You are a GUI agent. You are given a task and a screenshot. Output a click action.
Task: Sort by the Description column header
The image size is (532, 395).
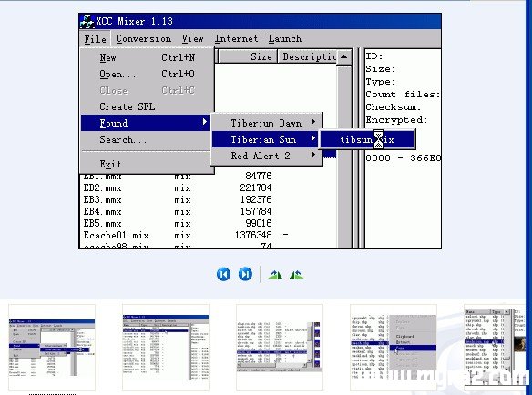point(307,56)
